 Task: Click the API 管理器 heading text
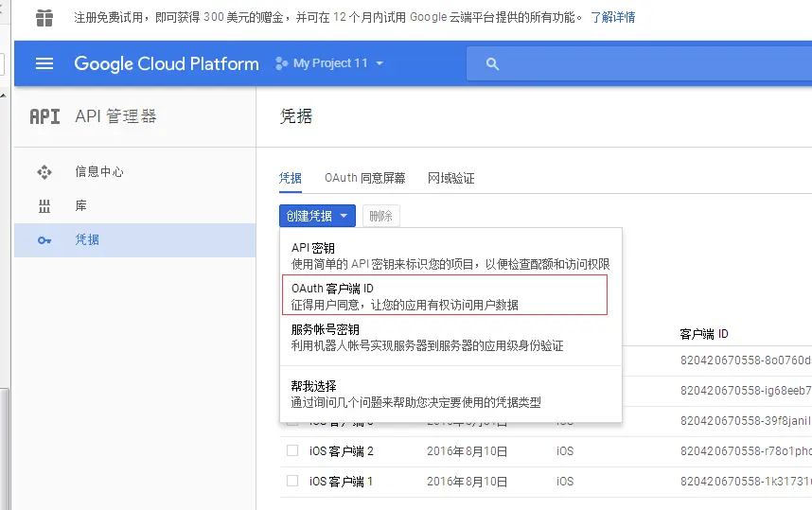(x=115, y=116)
